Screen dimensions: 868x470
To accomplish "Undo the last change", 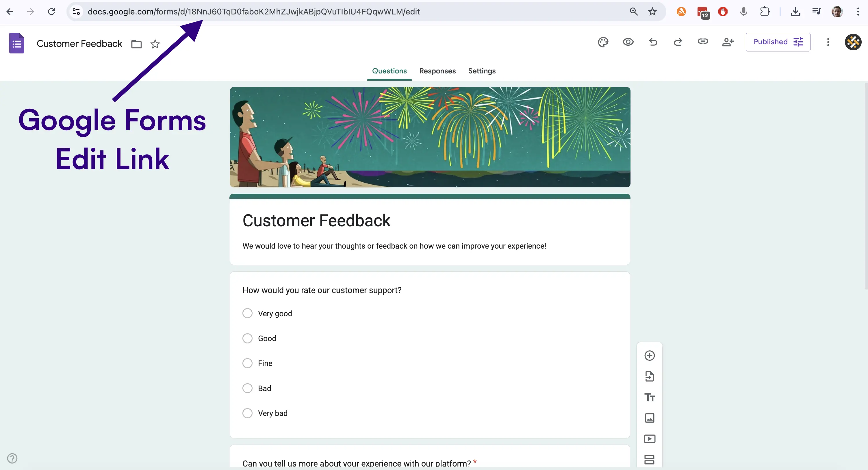I will (653, 42).
